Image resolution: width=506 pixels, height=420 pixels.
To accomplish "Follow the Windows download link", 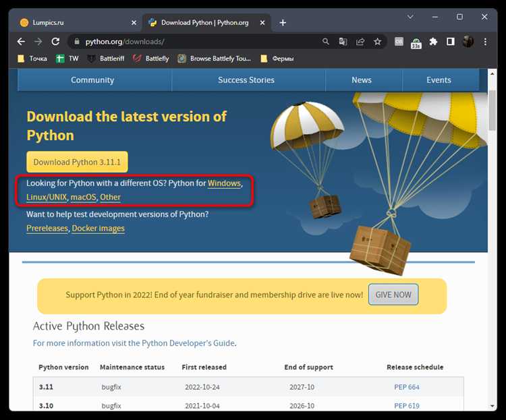I will 224,183.
